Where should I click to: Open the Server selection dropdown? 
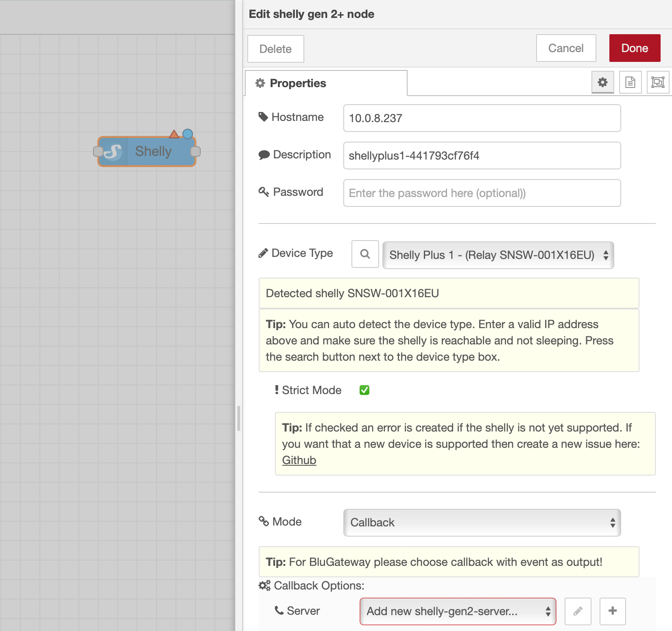(458, 611)
